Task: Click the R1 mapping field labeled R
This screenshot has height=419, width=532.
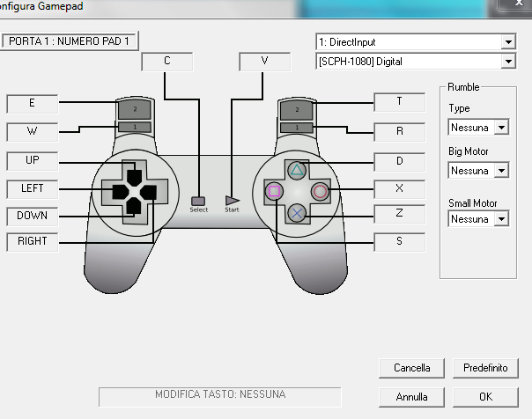Action: coord(400,131)
